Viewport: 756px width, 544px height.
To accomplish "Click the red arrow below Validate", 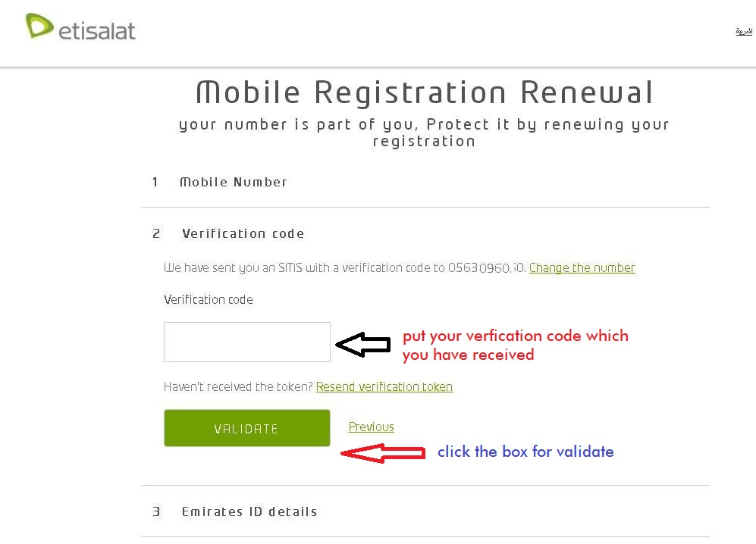I will tap(383, 453).
